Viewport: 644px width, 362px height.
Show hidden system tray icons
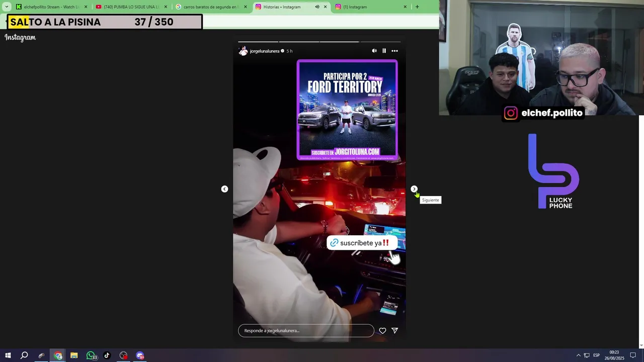(578, 355)
